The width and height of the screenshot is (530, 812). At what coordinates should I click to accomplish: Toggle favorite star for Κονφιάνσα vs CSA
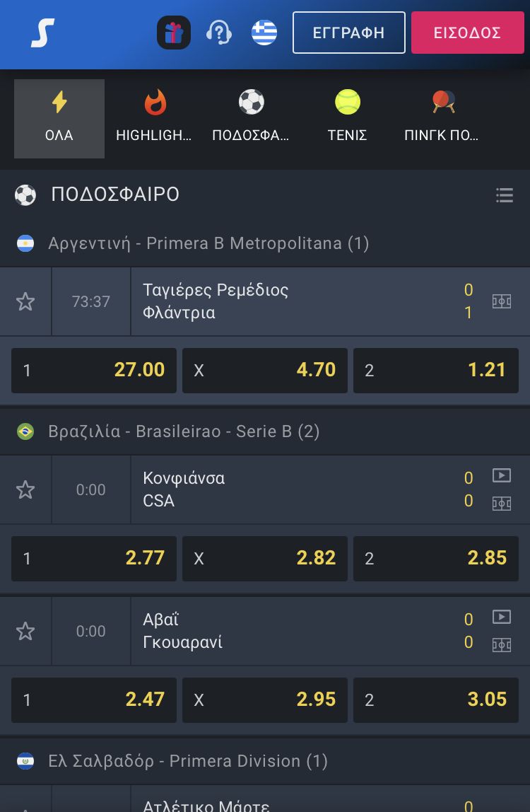tap(25, 489)
